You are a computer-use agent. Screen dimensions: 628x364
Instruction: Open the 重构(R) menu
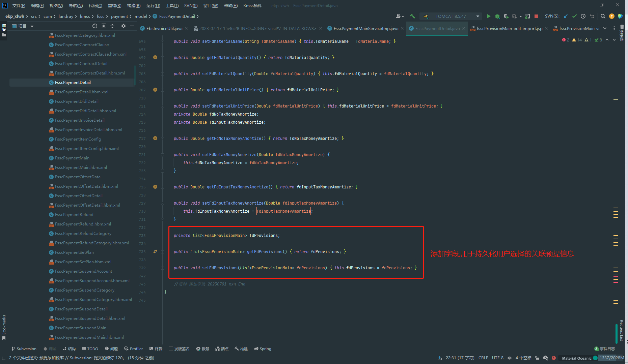[x=114, y=5]
